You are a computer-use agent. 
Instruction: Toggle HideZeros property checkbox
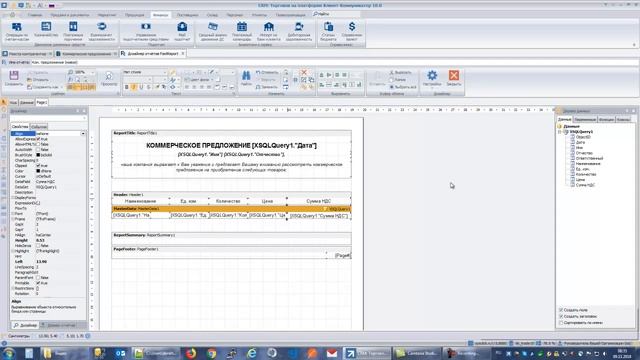[x=38, y=246]
